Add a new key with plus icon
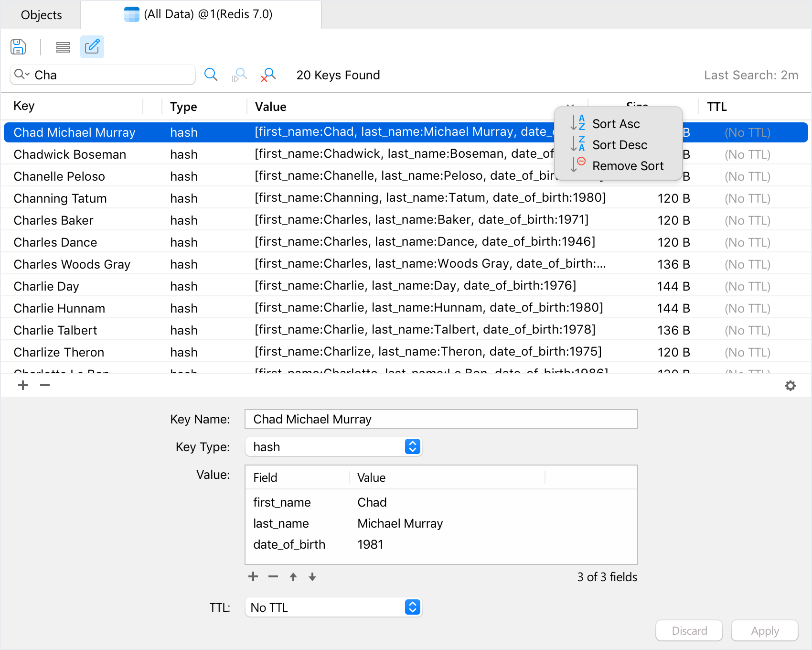 [x=23, y=385]
